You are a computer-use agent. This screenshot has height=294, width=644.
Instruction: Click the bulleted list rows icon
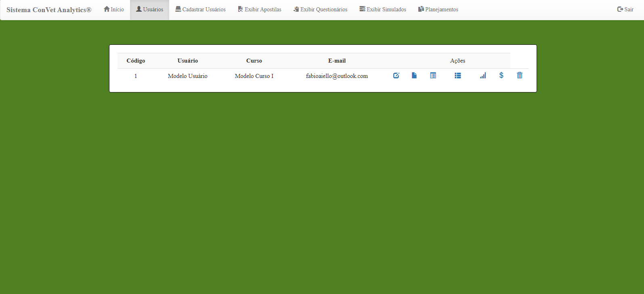(457, 76)
